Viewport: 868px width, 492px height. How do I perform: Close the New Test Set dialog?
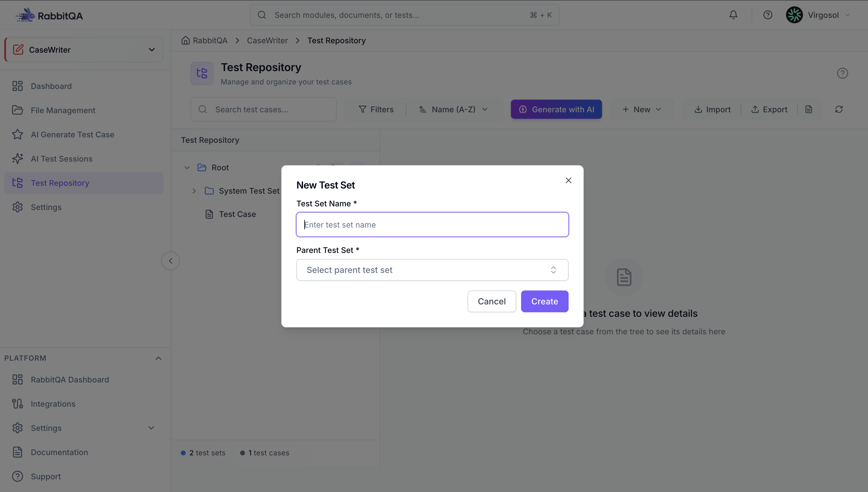(568, 180)
